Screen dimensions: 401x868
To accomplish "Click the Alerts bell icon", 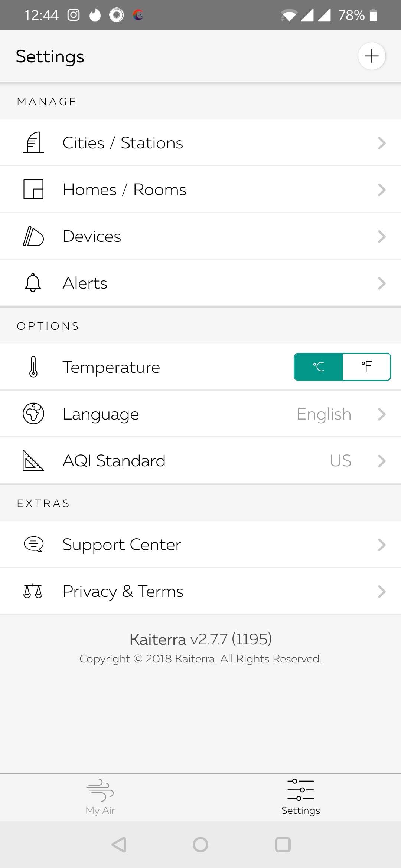I will [33, 283].
